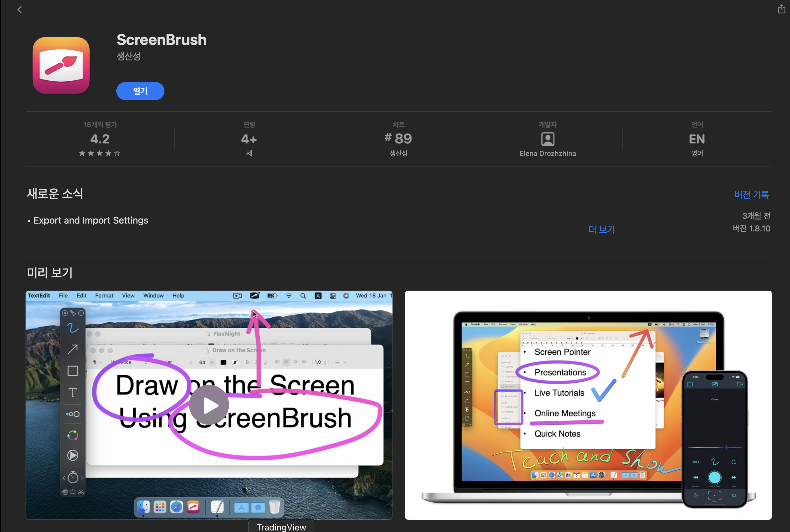Click the timer stopwatch icon in the video preview toolbar
Image resolution: width=790 pixels, height=532 pixels.
(73, 477)
